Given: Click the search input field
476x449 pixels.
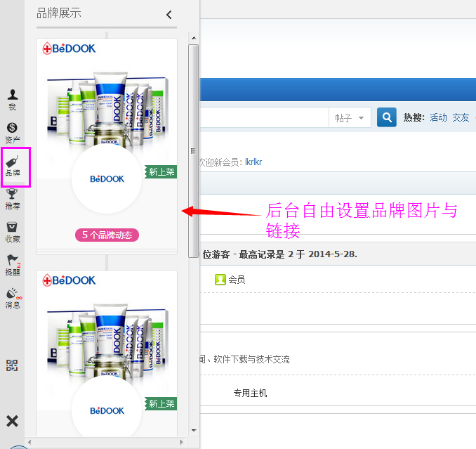Looking at the screenshot, I should [x=264, y=117].
